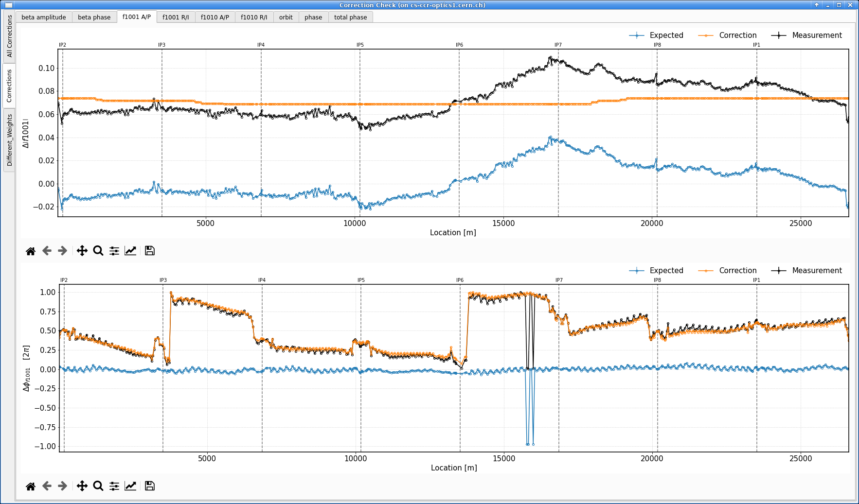The height and width of the screenshot is (504, 859).
Task: Open the f1010 R/I tab
Action: [254, 17]
